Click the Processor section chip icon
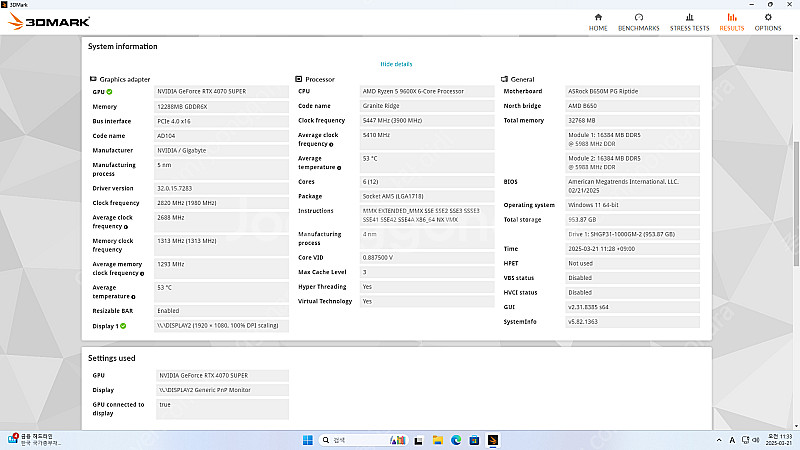This screenshot has height=450, width=800. pos(298,79)
